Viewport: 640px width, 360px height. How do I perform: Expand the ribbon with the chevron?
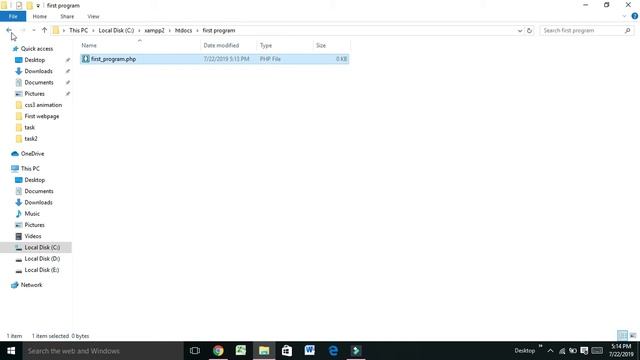624,16
